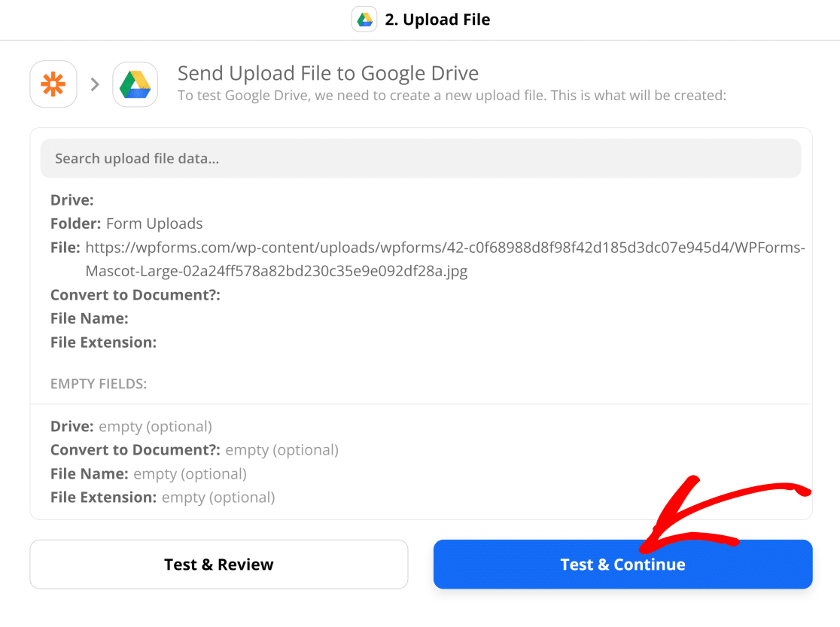Click the upper File Extension: label
The width and height of the screenshot is (840, 627).
tap(103, 342)
